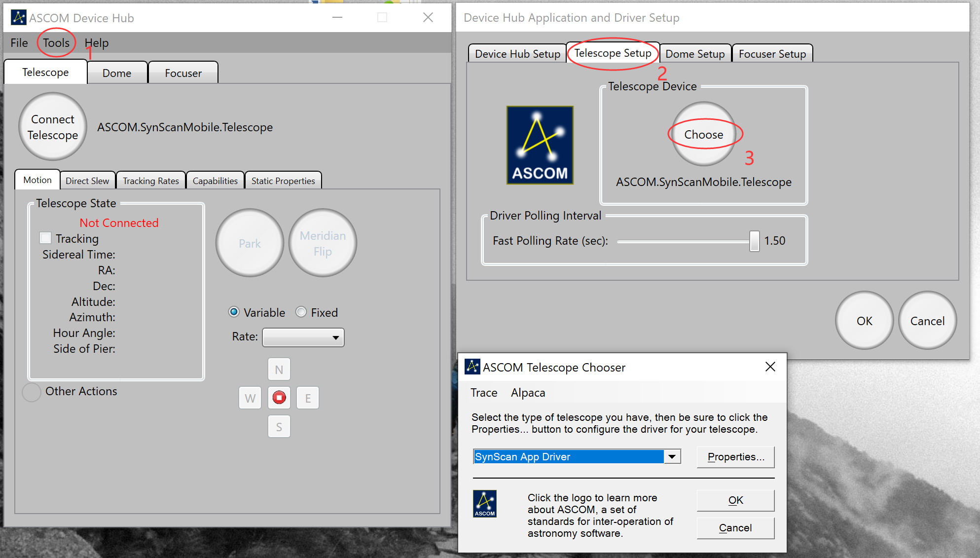Select the Variable rate radio button

[234, 312]
